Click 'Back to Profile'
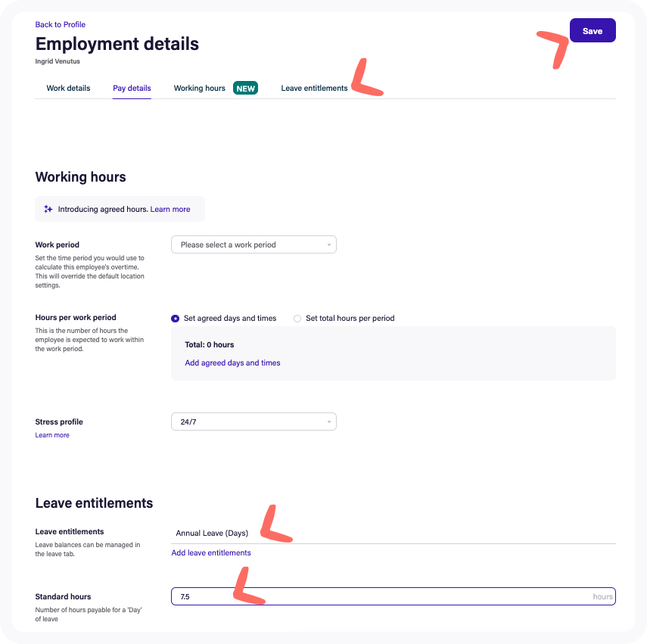 (x=60, y=24)
